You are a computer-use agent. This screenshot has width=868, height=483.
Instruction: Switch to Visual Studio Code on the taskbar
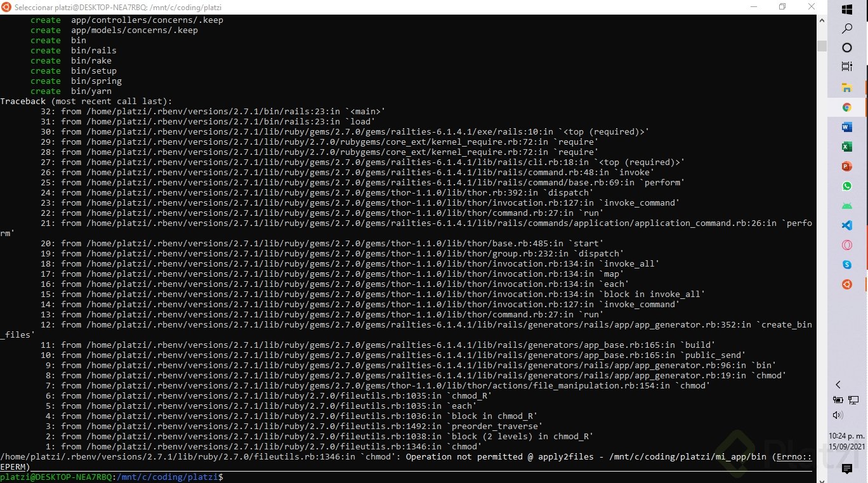[846, 225]
